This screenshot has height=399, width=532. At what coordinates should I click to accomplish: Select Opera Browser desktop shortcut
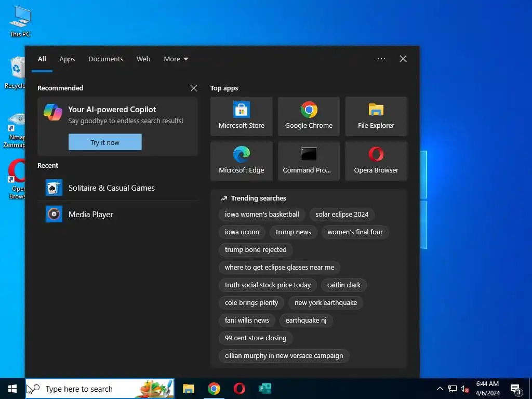pyautogui.click(x=16, y=180)
